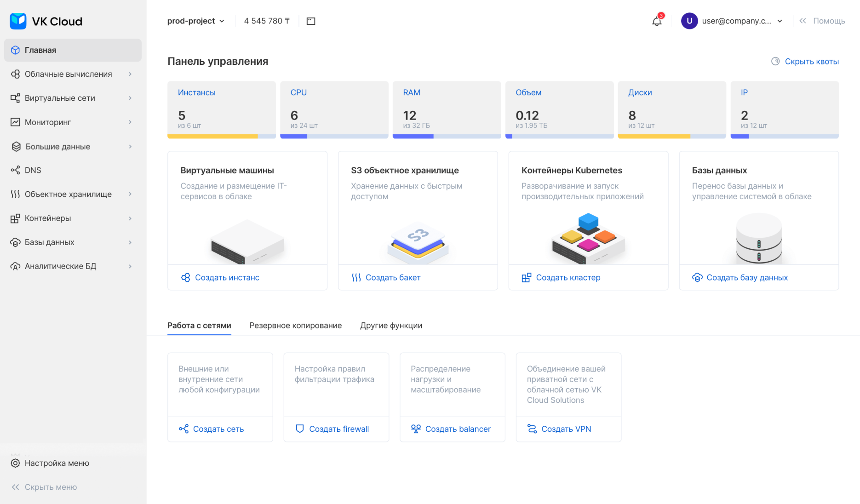The width and height of the screenshot is (860, 504).
Task: Hide the menu via Скрыть меню
Action: 44,487
